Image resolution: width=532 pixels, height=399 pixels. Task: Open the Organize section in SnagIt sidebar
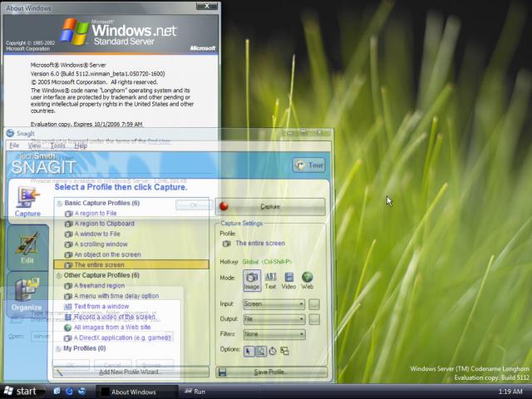click(x=27, y=293)
